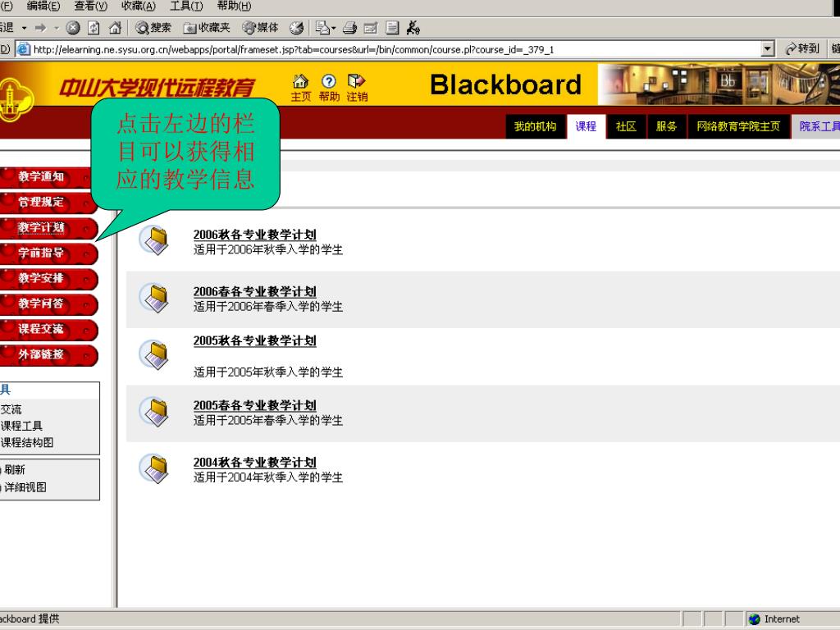Click the Mail toolbar icon
This screenshot has height=630, width=840.
(x=325, y=27)
